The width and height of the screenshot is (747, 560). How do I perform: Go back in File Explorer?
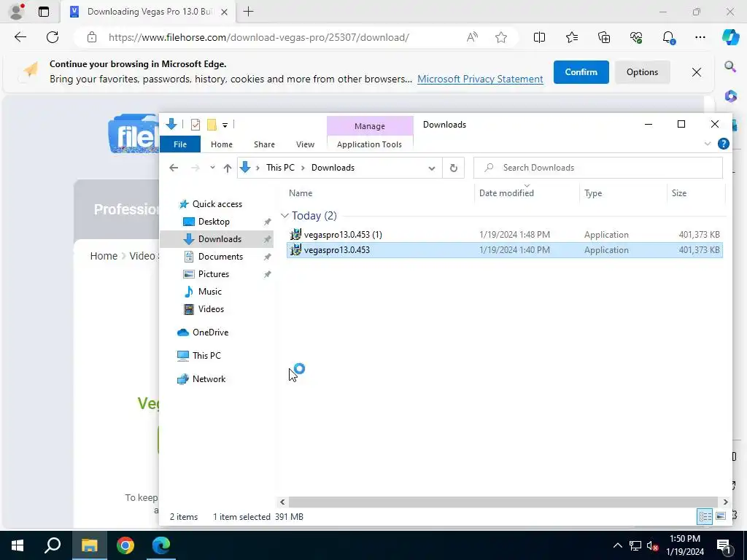[x=174, y=168]
